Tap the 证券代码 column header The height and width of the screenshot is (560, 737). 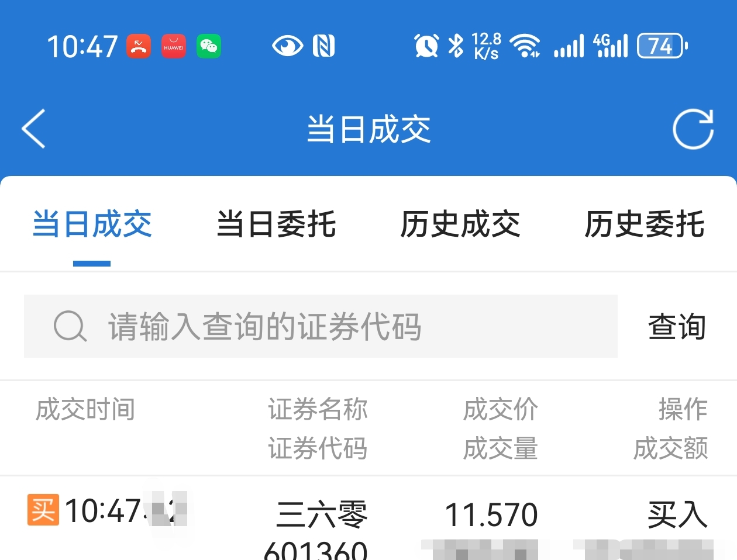click(x=318, y=448)
